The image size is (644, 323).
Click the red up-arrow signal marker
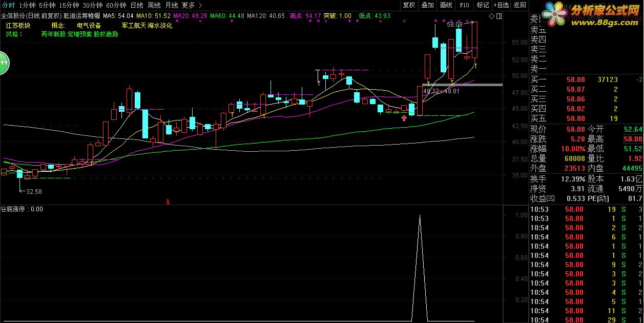coord(404,118)
